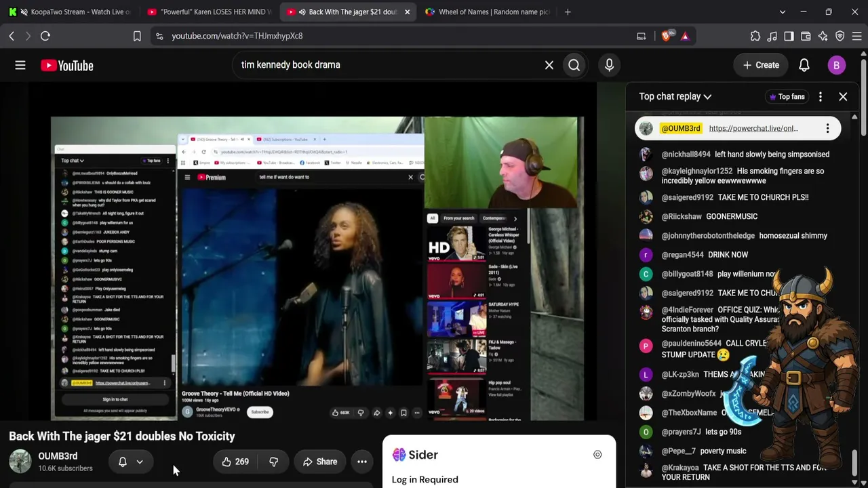Close the Top chat replay panel

click(x=843, y=97)
